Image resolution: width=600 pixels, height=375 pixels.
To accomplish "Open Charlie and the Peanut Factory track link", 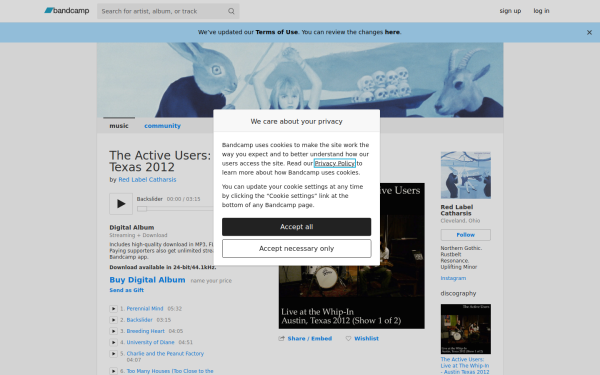I will 165,354.
